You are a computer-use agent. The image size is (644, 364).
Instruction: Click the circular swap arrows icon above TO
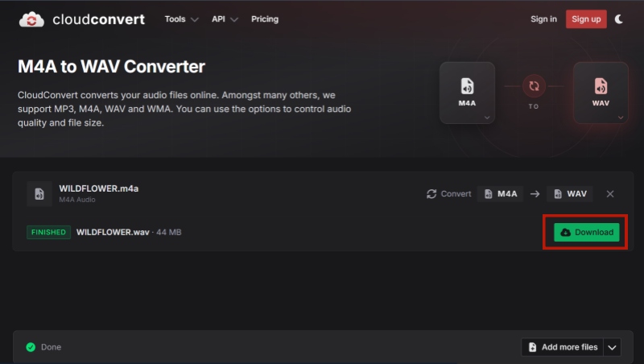[x=534, y=86]
